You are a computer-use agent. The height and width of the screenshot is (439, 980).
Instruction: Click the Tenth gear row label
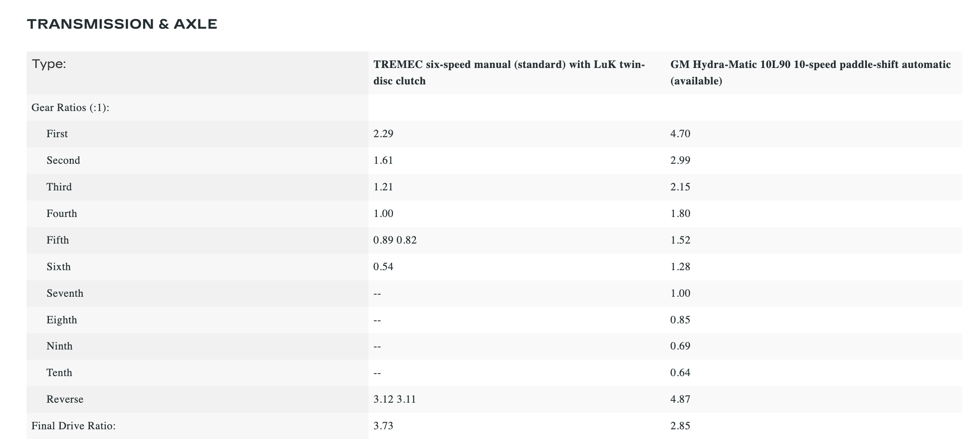(60, 373)
